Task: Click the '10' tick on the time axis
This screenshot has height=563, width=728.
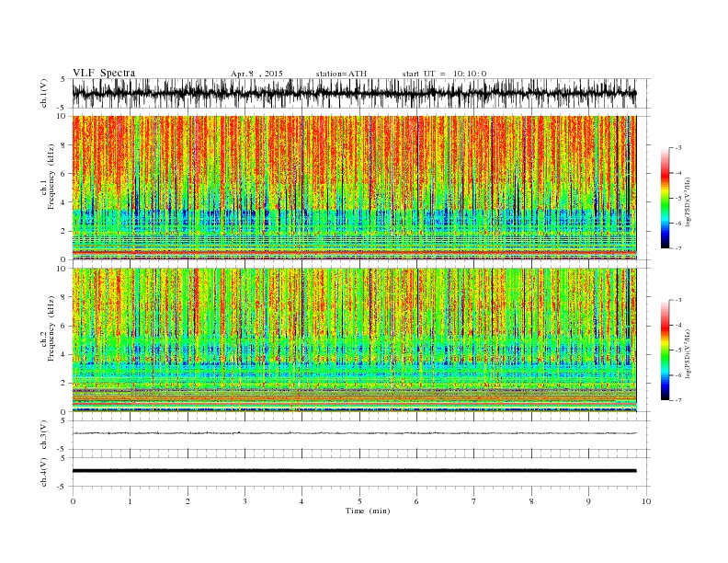Action: pyautogui.click(x=647, y=501)
